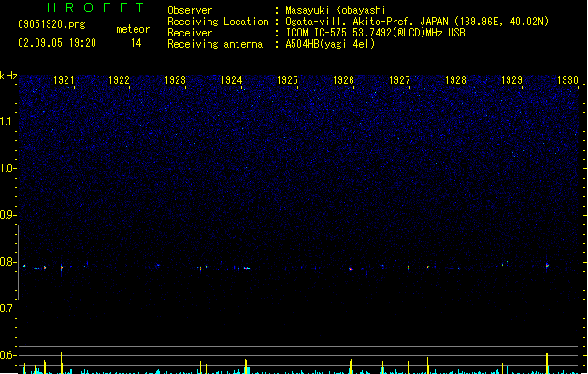
Task: Click the 1929 time axis marker
Action: [x=512, y=80]
